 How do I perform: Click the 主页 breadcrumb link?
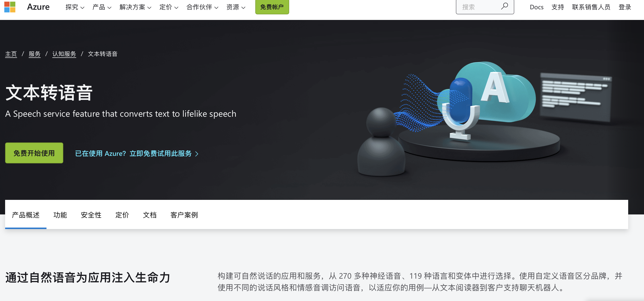point(11,54)
